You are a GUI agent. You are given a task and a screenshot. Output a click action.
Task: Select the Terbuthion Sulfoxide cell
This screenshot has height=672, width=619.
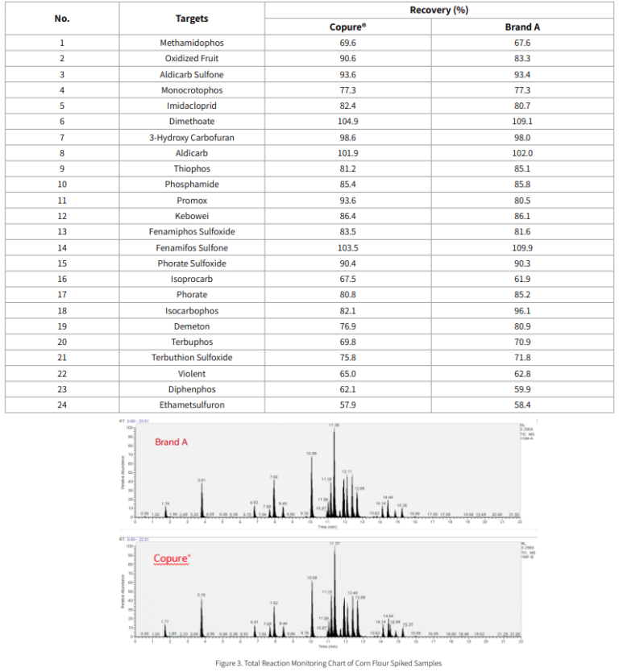(192, 357)
